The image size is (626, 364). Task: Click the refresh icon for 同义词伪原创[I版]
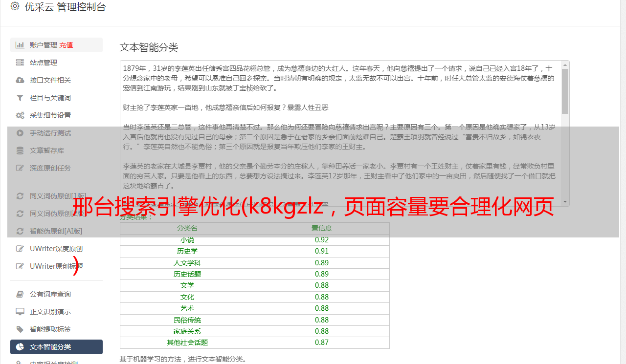point(20,196)
